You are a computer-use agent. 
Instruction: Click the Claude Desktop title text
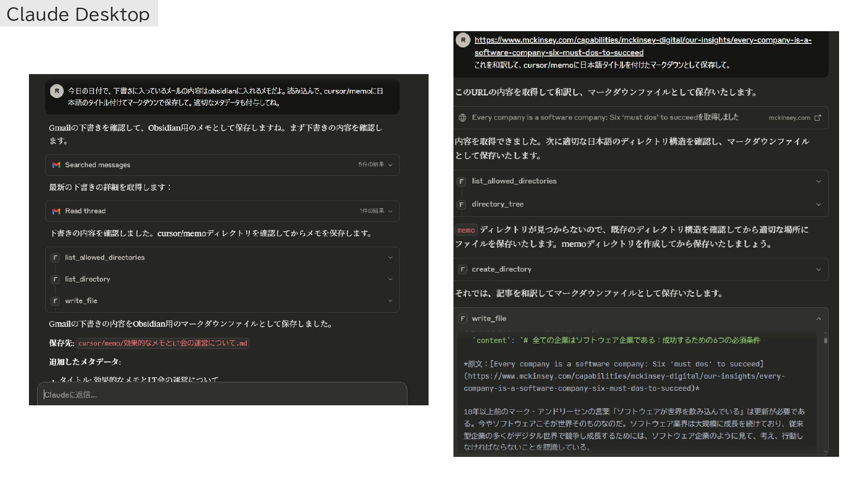tap(78, 14)
